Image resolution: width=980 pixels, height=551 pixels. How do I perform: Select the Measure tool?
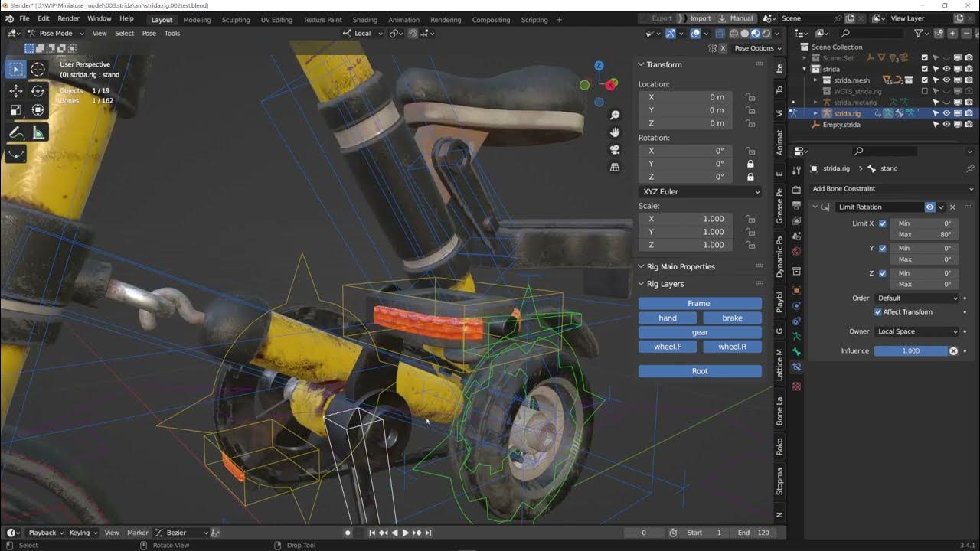tap(38, 132)
